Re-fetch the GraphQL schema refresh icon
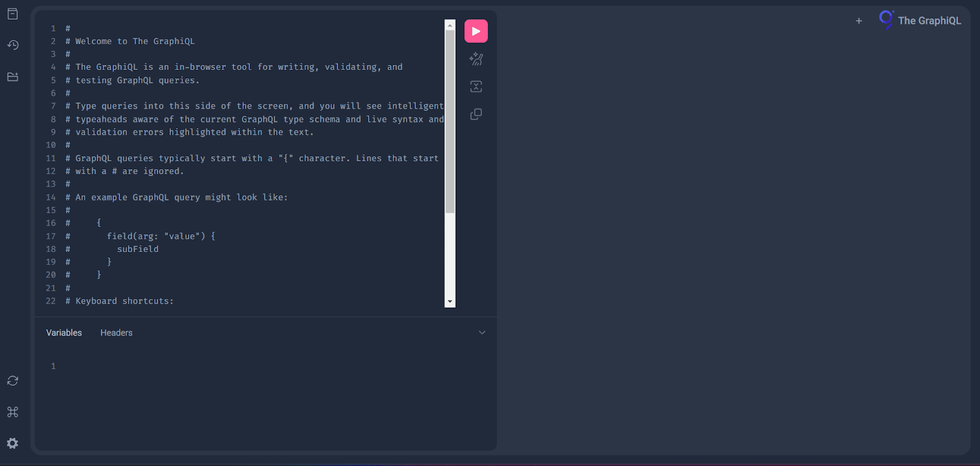Viewport: 980px width, 466px height. [12, 381]
